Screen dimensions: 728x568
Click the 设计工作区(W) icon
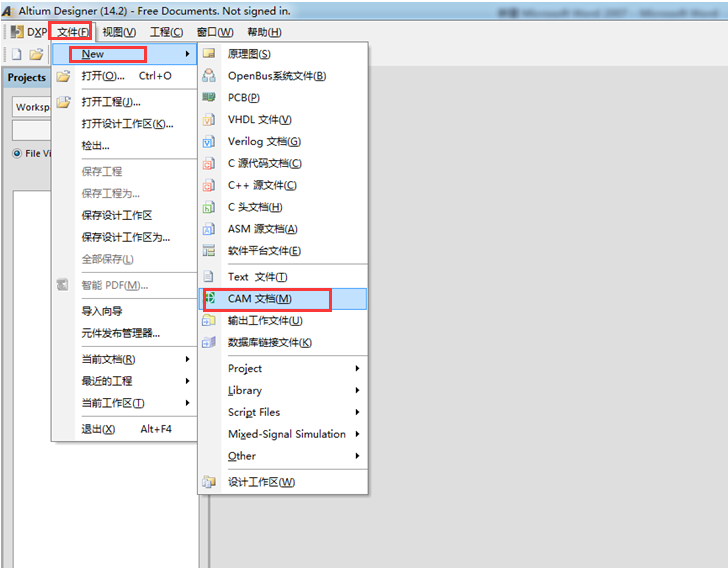(209, 482)
